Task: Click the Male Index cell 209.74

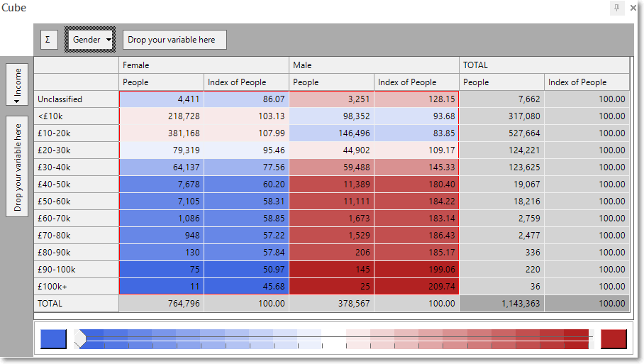Action: point(416,287)
